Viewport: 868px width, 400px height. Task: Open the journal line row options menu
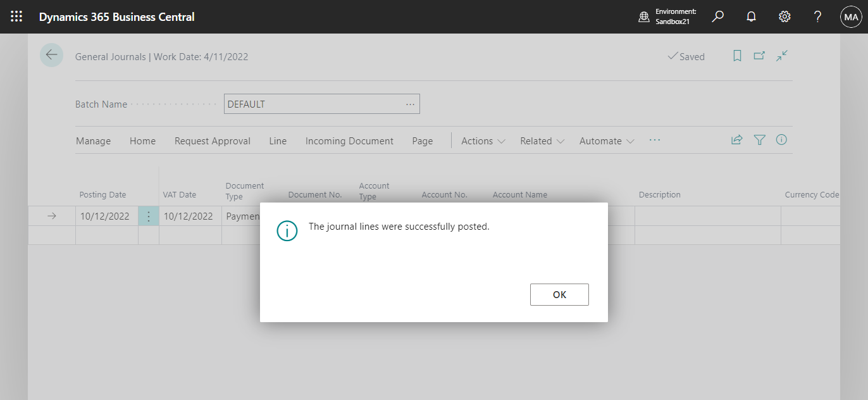coord(148,215)
